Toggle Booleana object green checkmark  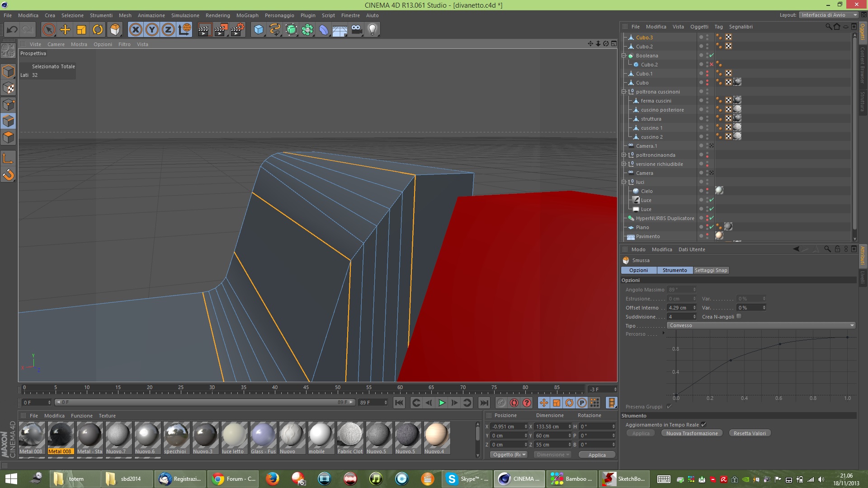pos(712,56)
